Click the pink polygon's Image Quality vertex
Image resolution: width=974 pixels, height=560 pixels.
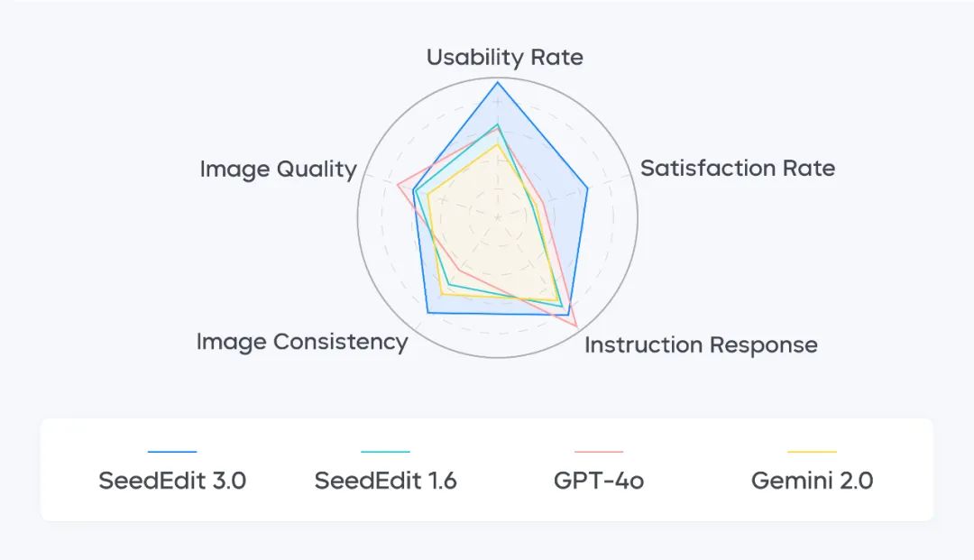click(397, 185)
